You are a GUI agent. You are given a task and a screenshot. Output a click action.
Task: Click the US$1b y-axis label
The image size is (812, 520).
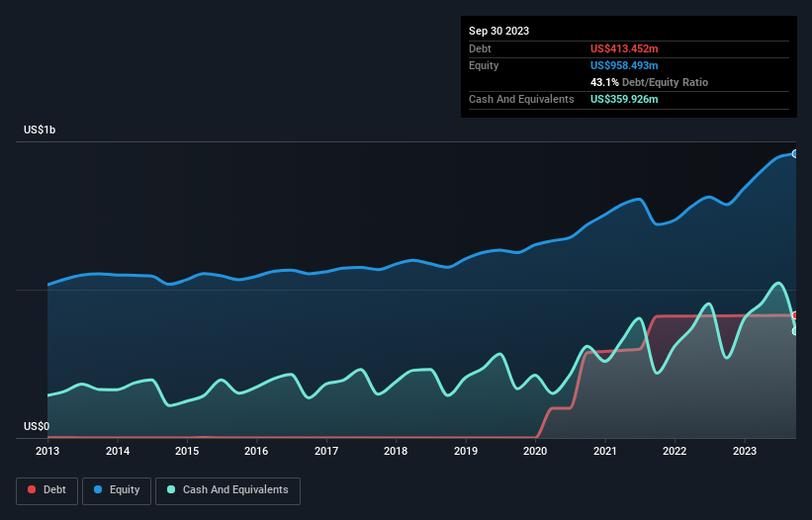(40, 130)
